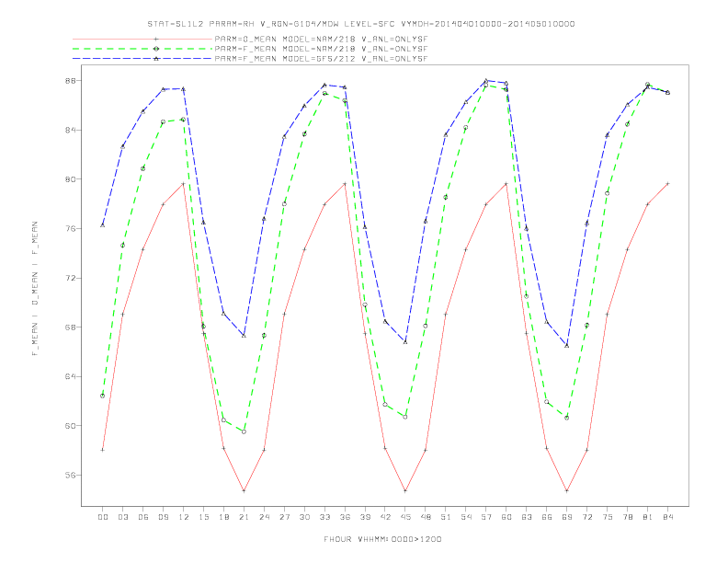Click the x-axis tick label 69
728x563 pixels.
(567, 517)
